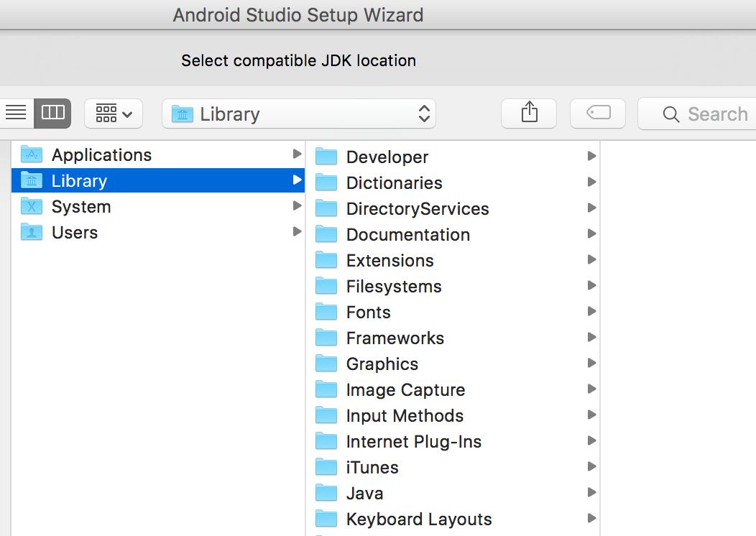Select the Graphics folder name
Image resolution: width=756 pixels, height=536 pixels.
pos(382,364)
